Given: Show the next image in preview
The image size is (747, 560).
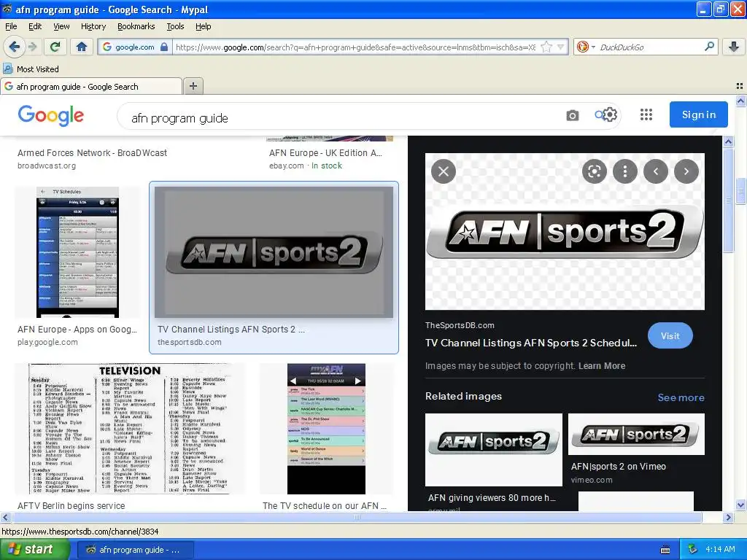Looking at the screenshot, I should 686,171.
